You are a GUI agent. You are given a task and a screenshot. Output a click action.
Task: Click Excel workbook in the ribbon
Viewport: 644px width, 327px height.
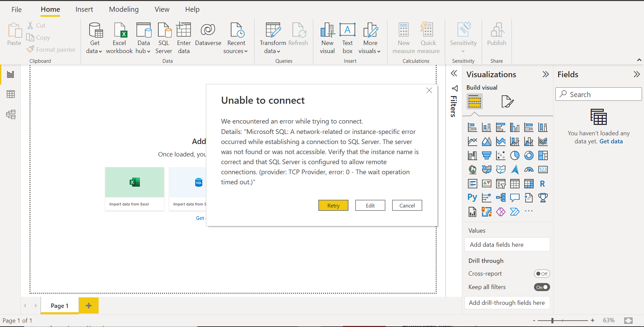(119, 38)
